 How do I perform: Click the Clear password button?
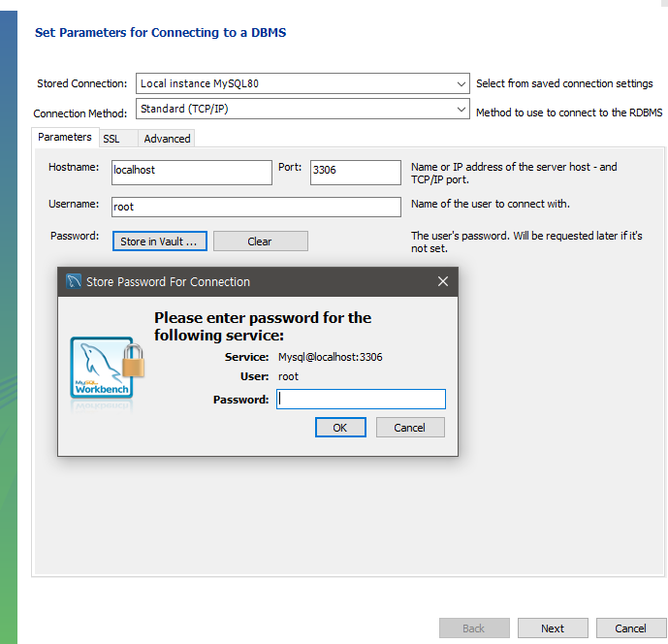[x=260, y=241]
